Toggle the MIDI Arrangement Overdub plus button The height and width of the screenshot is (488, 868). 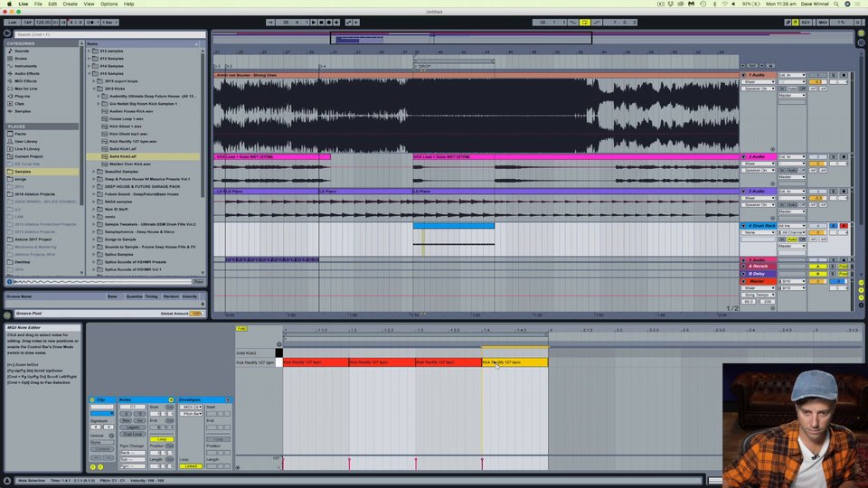coord(336,22)
